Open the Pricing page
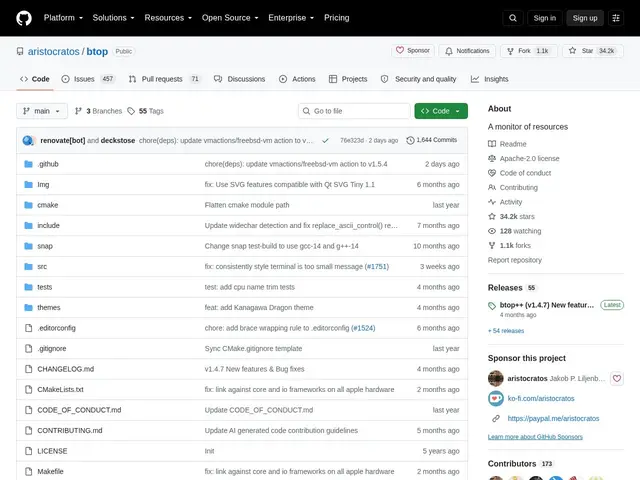Image resolution: width=640 pixels, height=480 pixels. pos(336,18)
